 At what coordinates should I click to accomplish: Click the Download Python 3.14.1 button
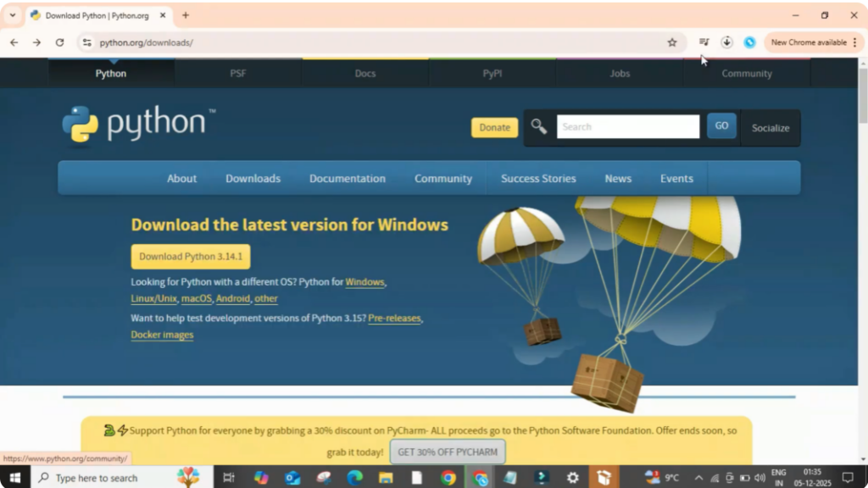pyautogui.click(x=190, y=256)
